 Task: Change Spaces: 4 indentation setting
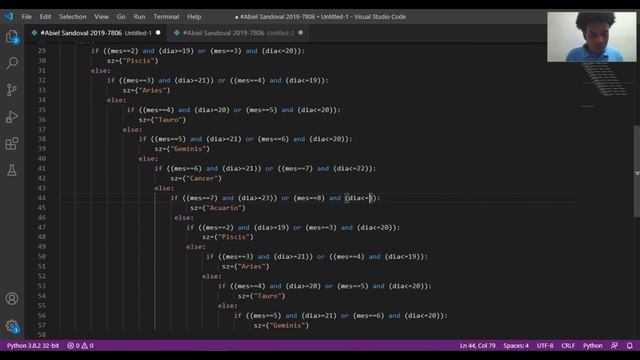(516, 346)
